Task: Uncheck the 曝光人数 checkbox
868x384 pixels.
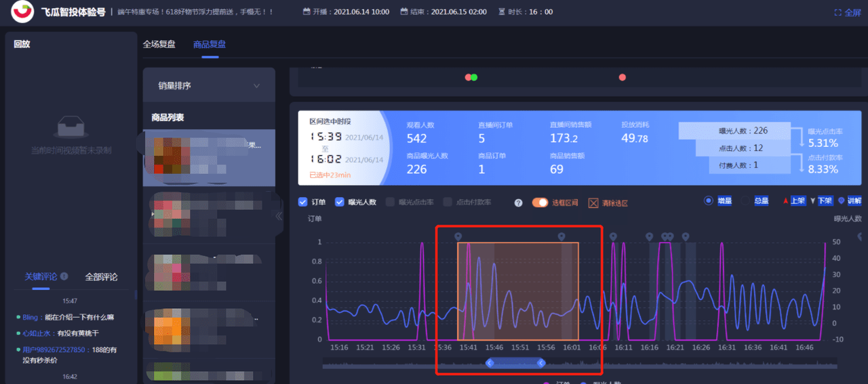Action: point(340,202)
